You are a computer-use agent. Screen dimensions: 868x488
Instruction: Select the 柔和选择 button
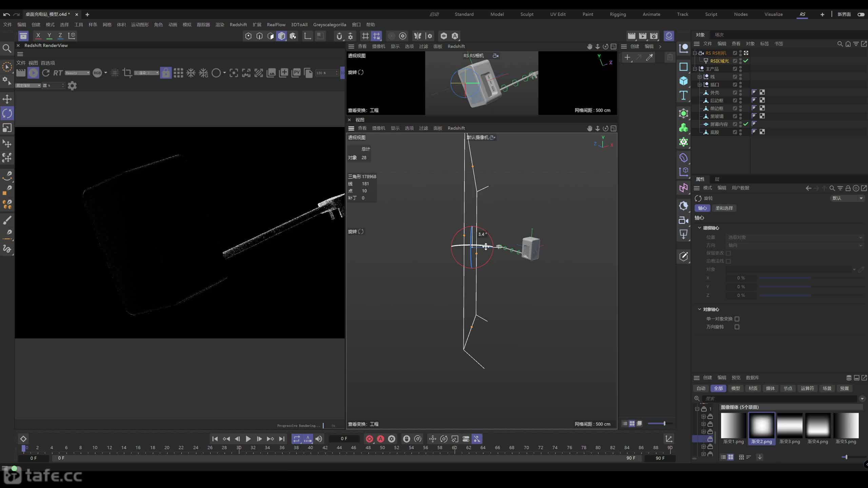point(724,208)
